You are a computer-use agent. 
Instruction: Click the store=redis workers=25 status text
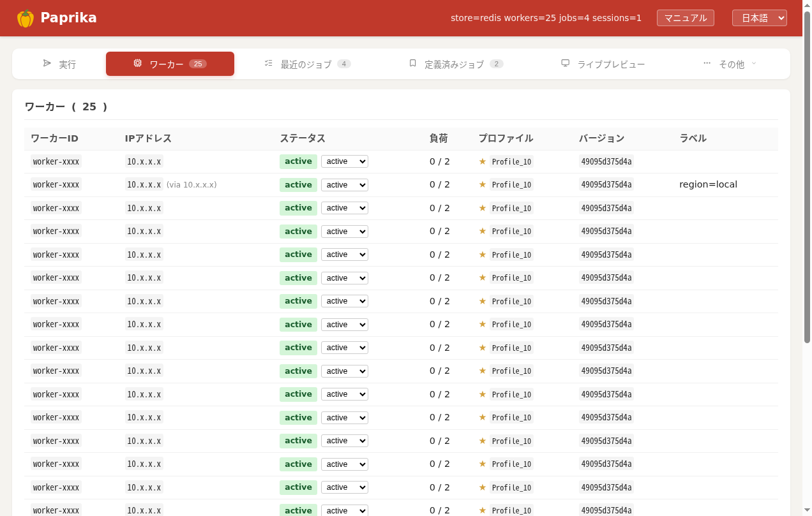coord(546,18)
